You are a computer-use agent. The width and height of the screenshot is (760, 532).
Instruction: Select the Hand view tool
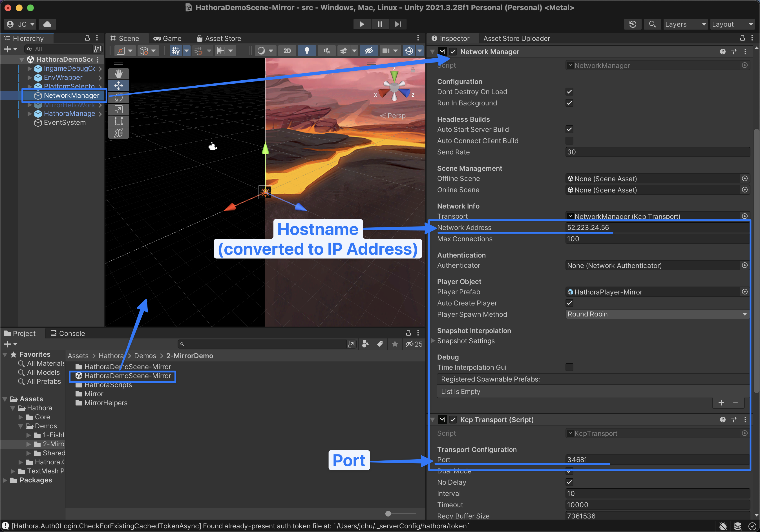pos(118,74)
